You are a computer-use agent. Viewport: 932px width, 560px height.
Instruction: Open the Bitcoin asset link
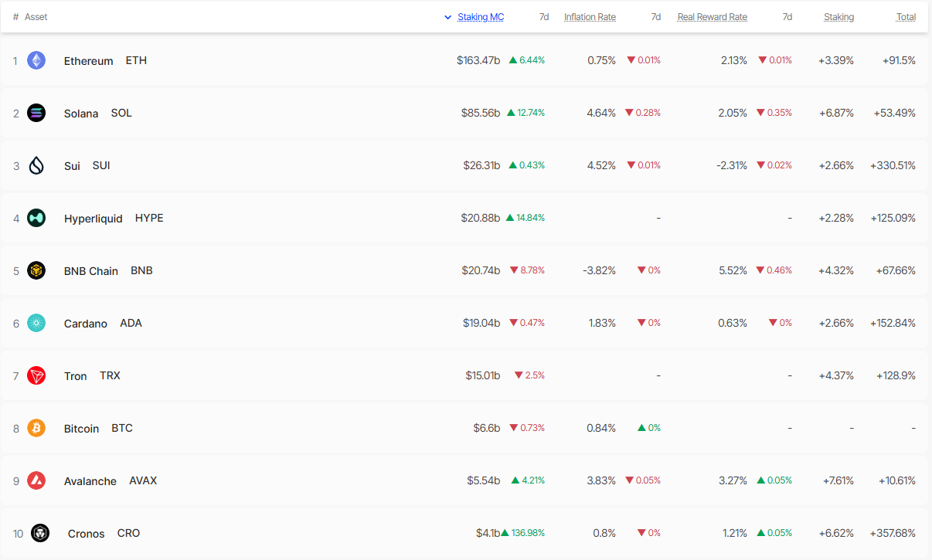click(x=82, y=429)
